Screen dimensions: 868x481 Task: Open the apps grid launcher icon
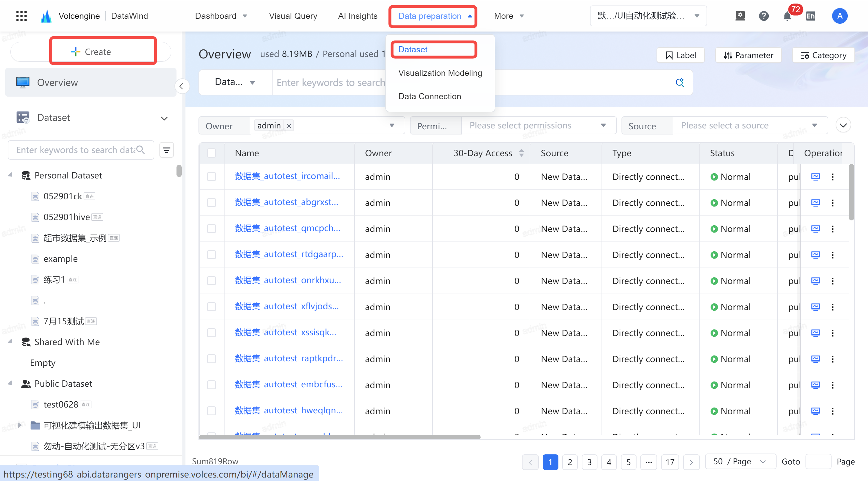(x=21, y=16)
